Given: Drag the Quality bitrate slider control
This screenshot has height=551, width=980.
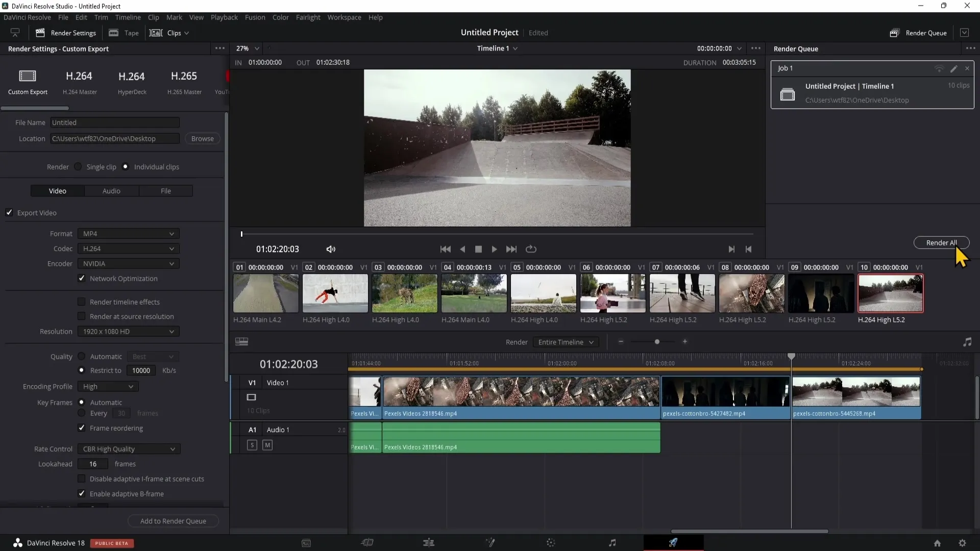Looking at the screenshot, I should pos(141,370).
